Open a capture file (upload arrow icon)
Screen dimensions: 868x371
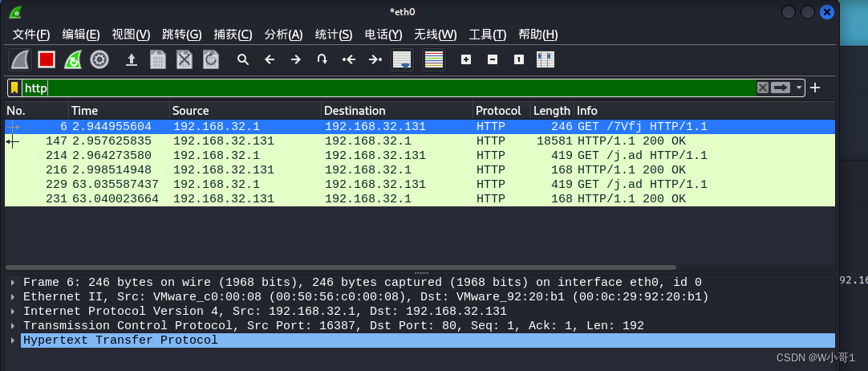132,59
